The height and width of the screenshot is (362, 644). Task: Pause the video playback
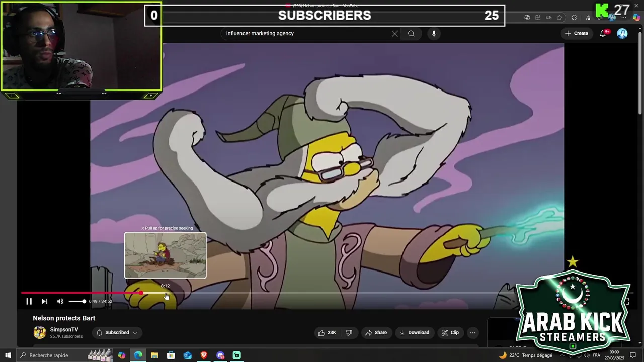click(x=29, y=301)
